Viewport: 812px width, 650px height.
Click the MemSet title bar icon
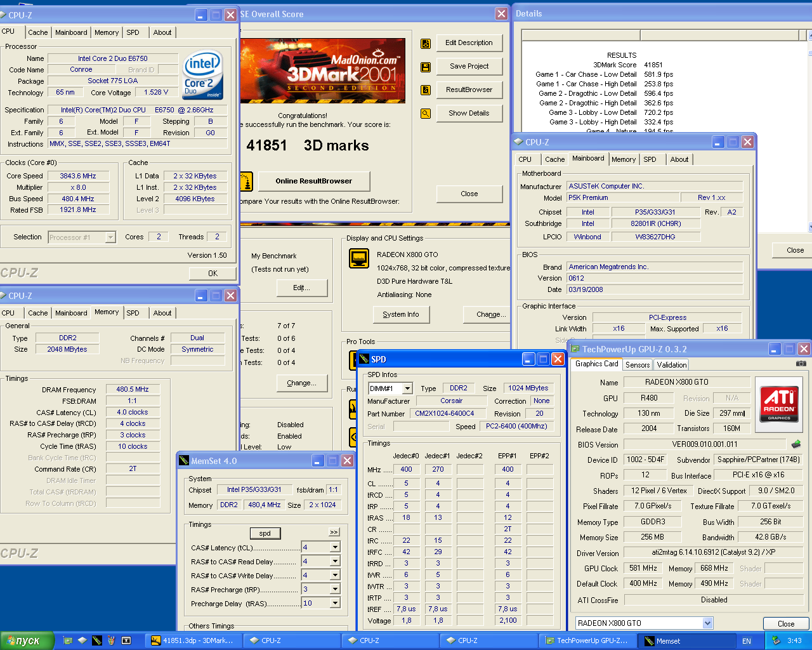tap(184, 461)
